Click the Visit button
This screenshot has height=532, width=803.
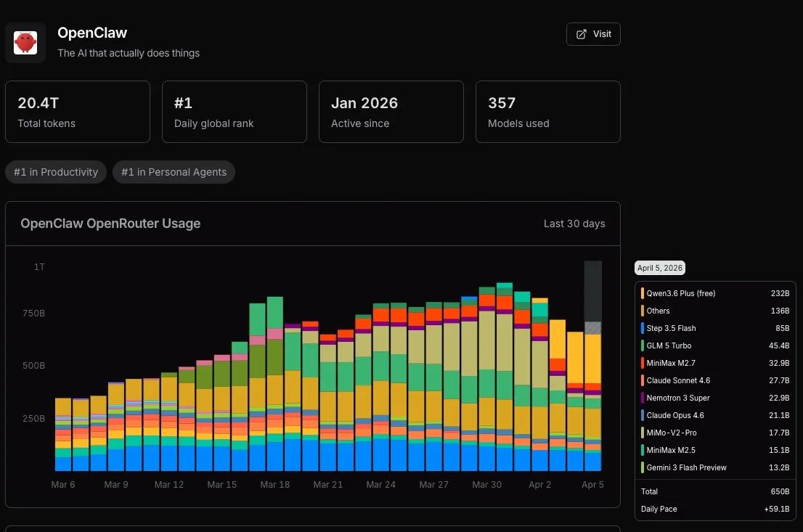[593, 33]
